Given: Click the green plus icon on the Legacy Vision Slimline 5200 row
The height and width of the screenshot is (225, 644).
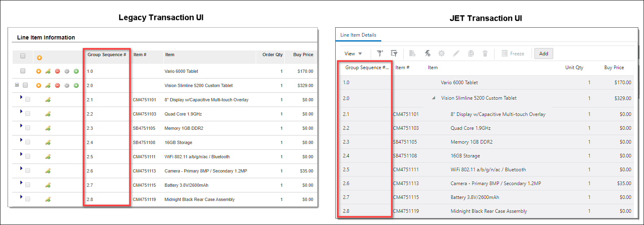Looking at the screenshot, I should (x=76, y=85).
